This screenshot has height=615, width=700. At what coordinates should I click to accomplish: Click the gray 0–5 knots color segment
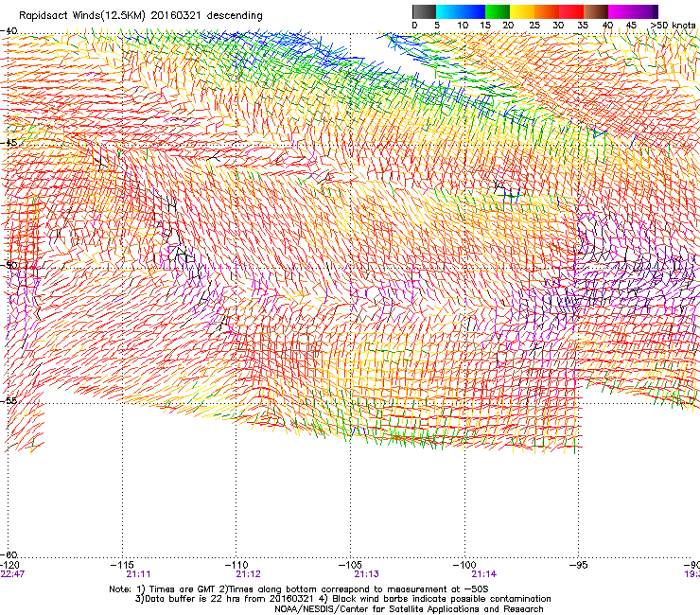(x=424, y=11)
